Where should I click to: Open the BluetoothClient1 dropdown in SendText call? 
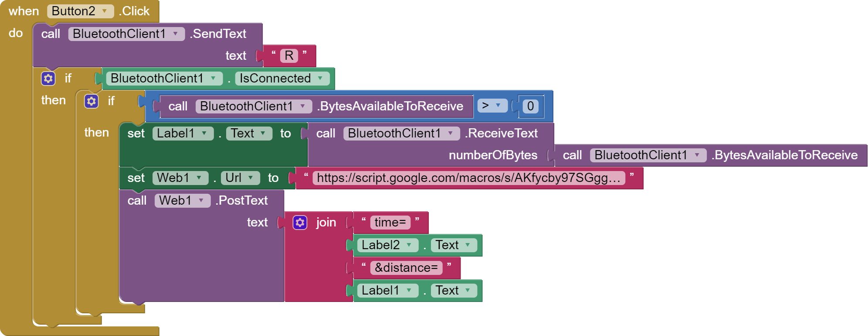[126, 34]
